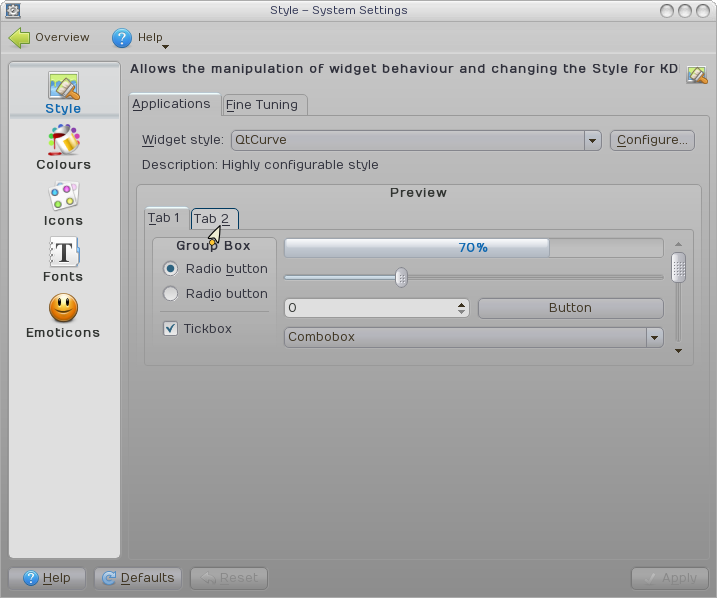The image size is (717, 598).
Task: Click the bottom Help button
Action: [x=47, y=578]
